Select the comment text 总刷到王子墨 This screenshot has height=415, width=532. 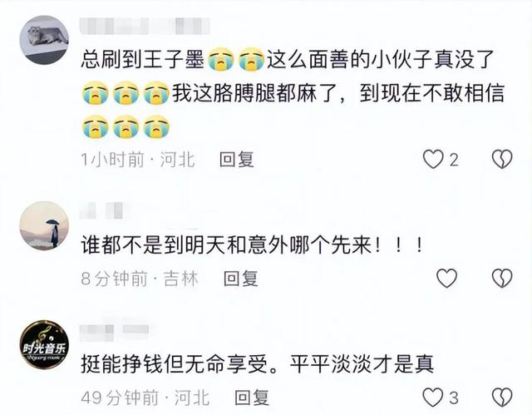[x=142, y=59]
